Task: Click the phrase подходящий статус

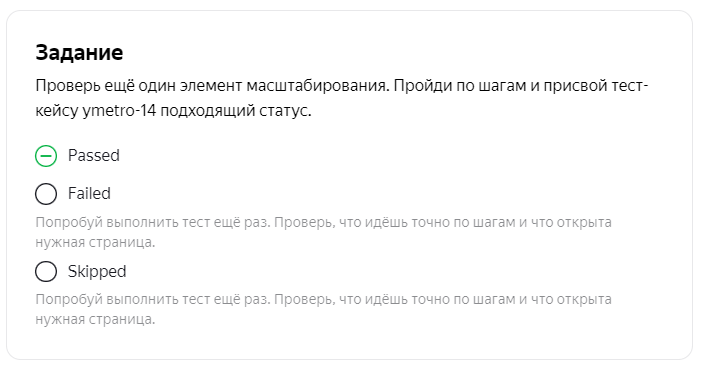Action: point(236,110)
